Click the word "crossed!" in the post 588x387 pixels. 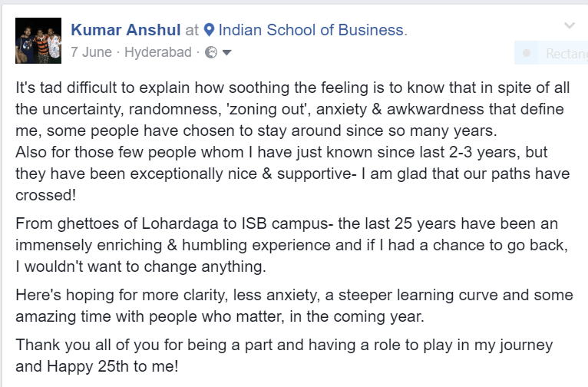pyautogui.click(x=46, y=194)
